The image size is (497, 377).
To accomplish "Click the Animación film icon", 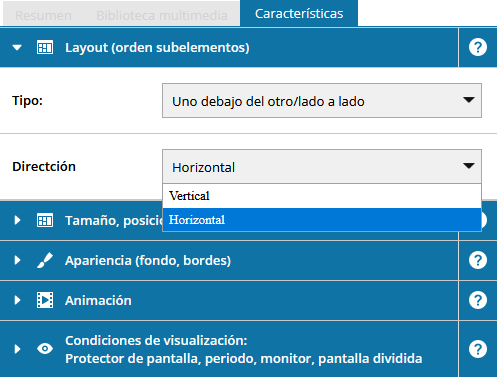I will tap(45, 300).
